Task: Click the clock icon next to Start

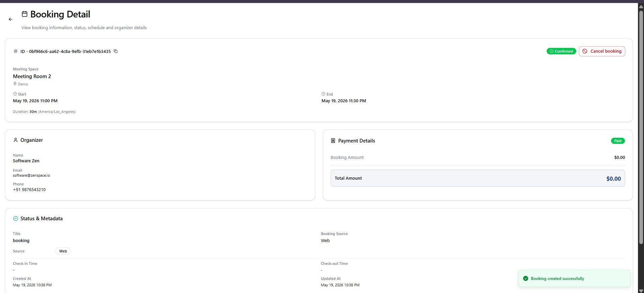Action: (15, 94)
